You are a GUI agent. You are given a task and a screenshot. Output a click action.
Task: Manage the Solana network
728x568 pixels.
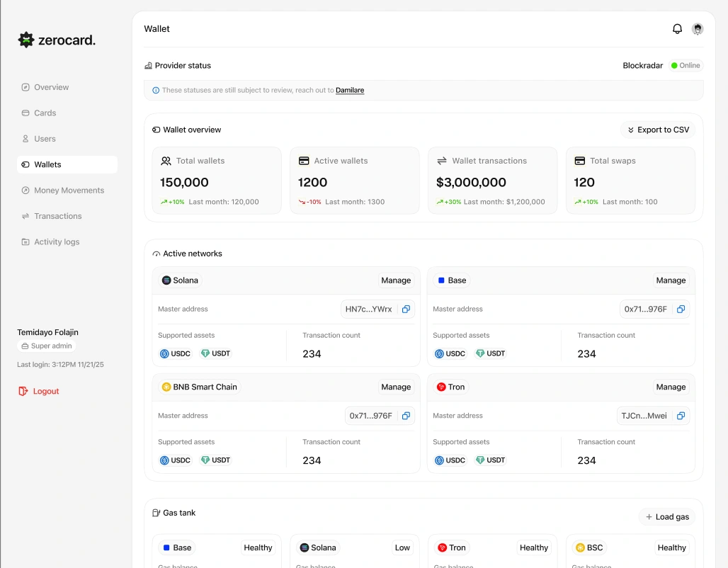[396, 280]
